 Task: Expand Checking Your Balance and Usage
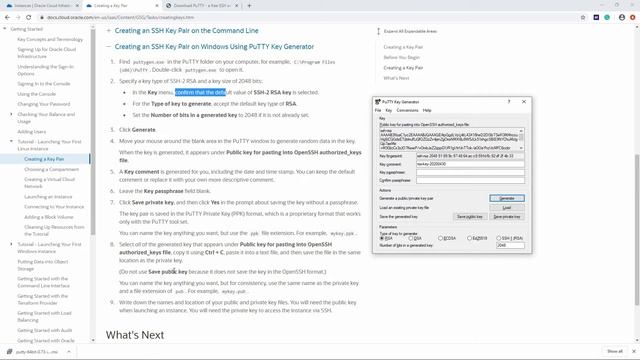coord(11,114)
